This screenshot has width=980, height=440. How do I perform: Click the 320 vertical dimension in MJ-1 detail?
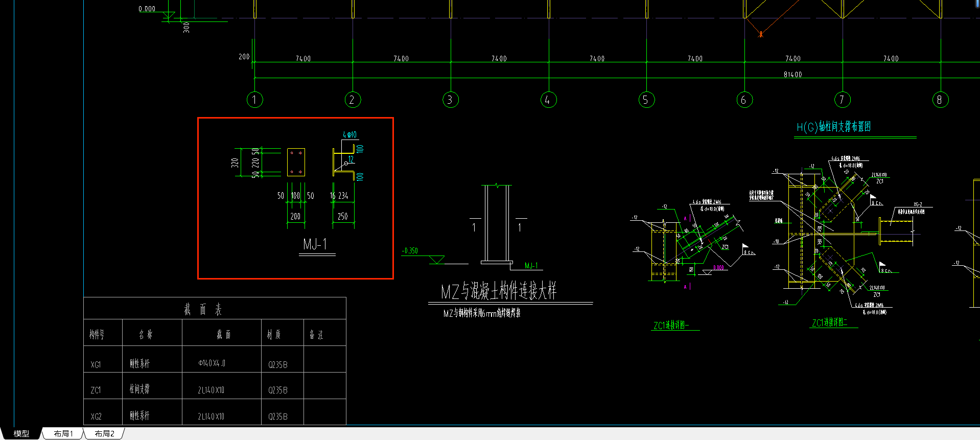click(235, 163)
